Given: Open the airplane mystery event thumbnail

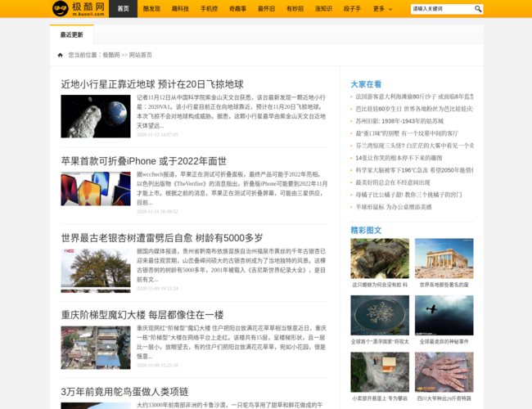Looking at the screenshot, I should coord(444,316).
